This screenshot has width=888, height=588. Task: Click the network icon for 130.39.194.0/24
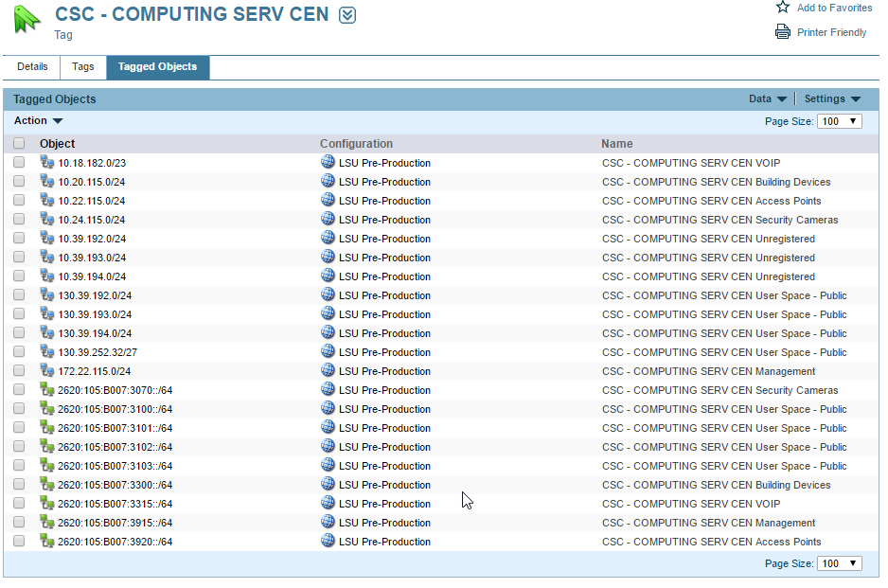click(x=47, y=332)
